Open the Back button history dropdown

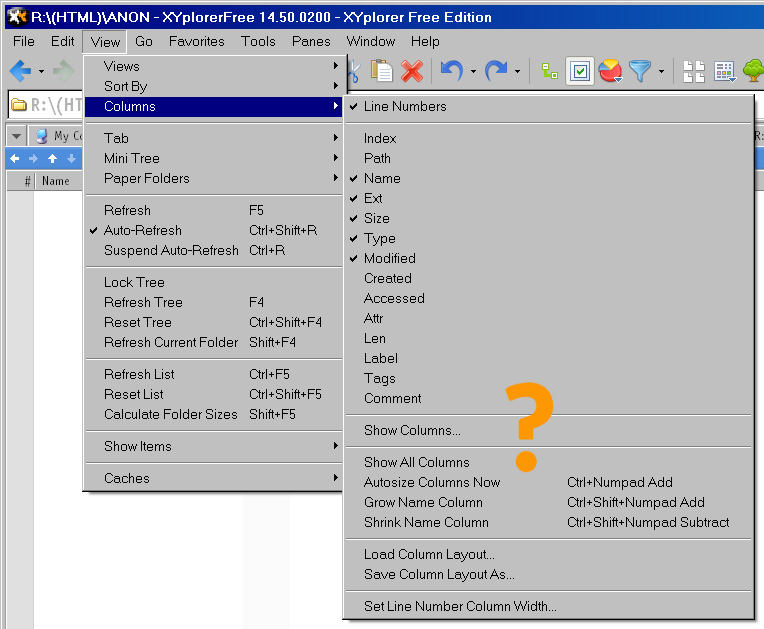pos(41,72)
